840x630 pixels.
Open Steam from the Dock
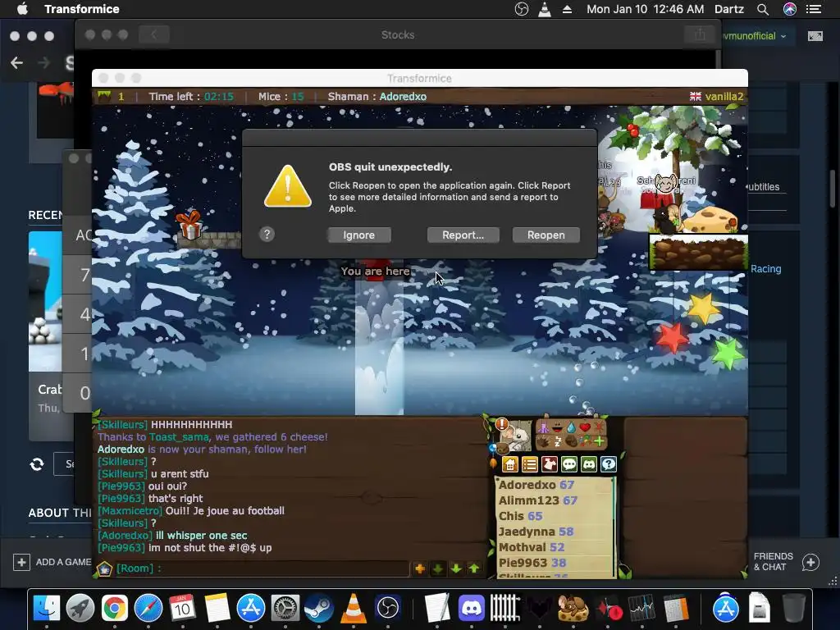coord(319,608)
